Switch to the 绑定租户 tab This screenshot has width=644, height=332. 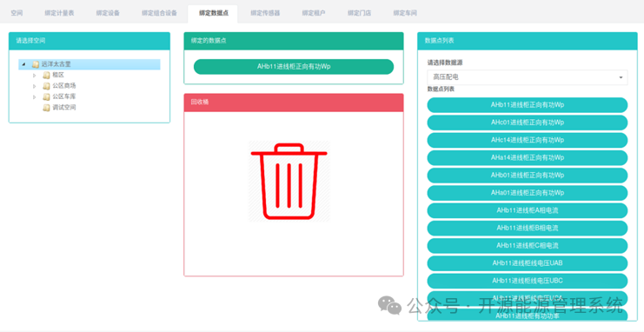tap(314, 13)
